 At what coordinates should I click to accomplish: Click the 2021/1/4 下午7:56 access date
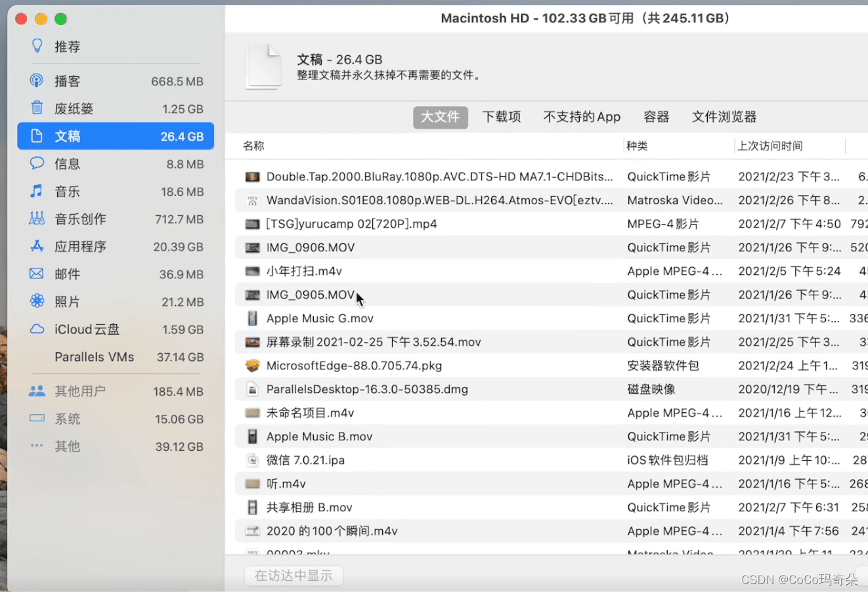pos(789,531)
